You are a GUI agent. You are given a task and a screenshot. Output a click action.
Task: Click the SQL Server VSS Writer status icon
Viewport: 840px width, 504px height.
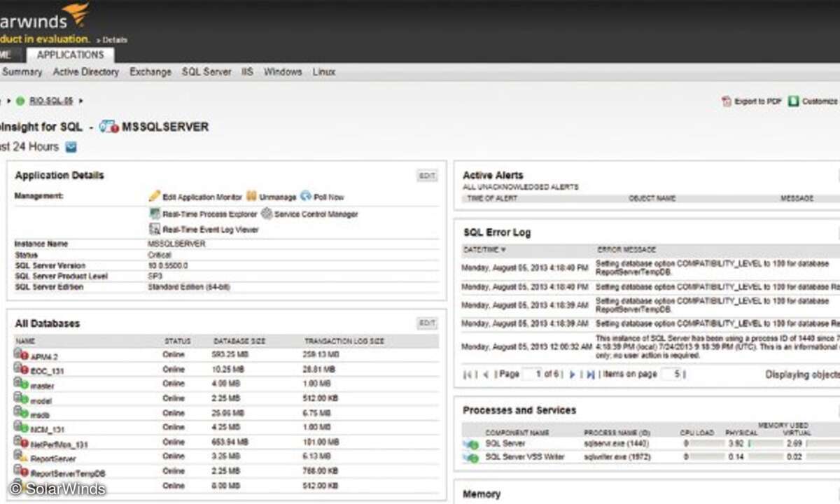click(470, 457)
